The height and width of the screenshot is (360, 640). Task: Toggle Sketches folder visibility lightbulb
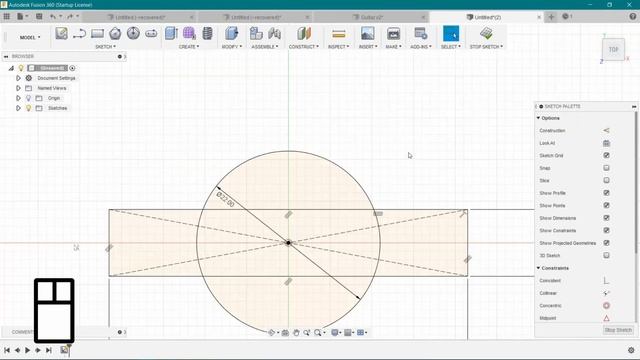(28, 108)
